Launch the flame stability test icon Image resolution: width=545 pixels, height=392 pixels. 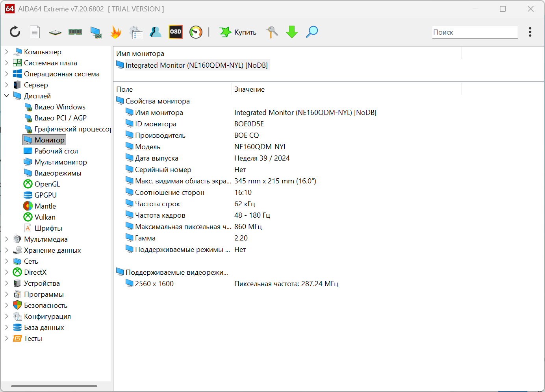[x=116, y=32]
